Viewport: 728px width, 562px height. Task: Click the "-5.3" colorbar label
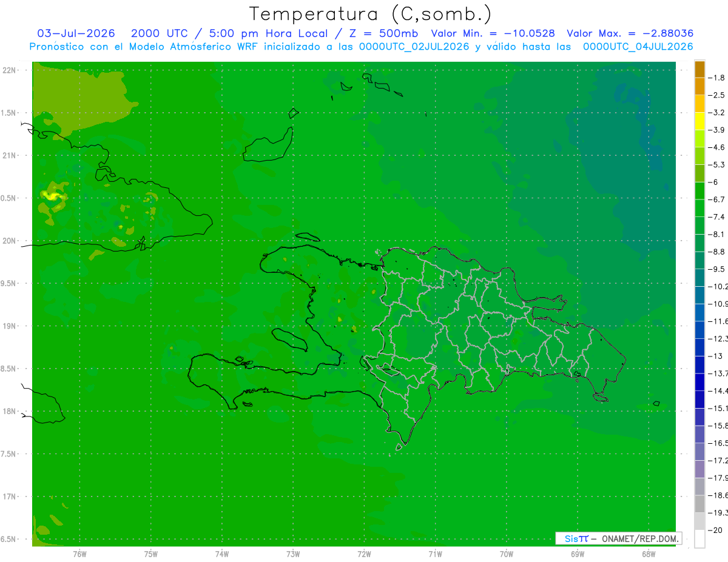coord(716,165)
